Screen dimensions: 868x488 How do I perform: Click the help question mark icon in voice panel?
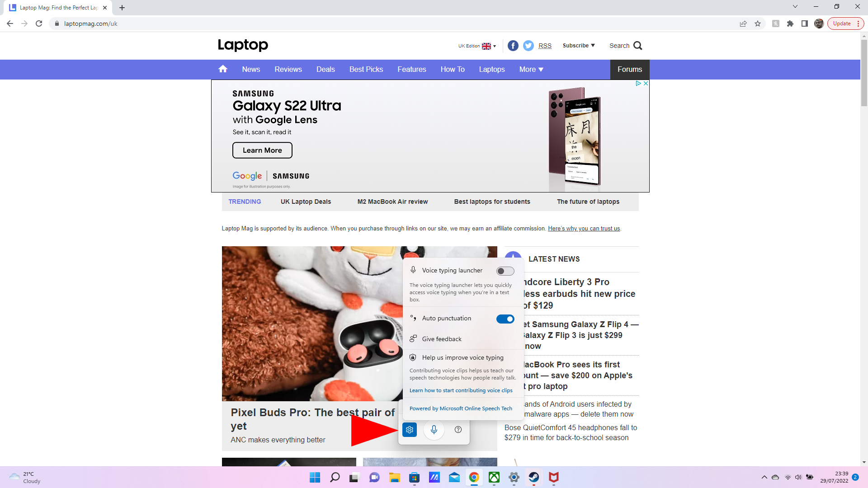tap(458, 429)
